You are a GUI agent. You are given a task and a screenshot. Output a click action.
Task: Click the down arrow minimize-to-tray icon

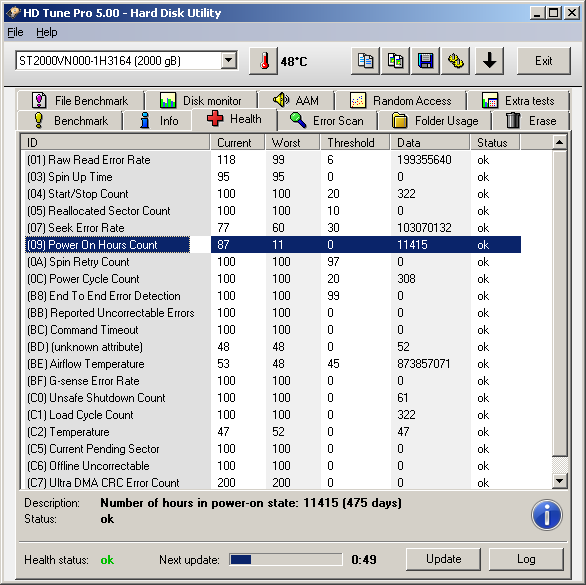tap(489, 61)
